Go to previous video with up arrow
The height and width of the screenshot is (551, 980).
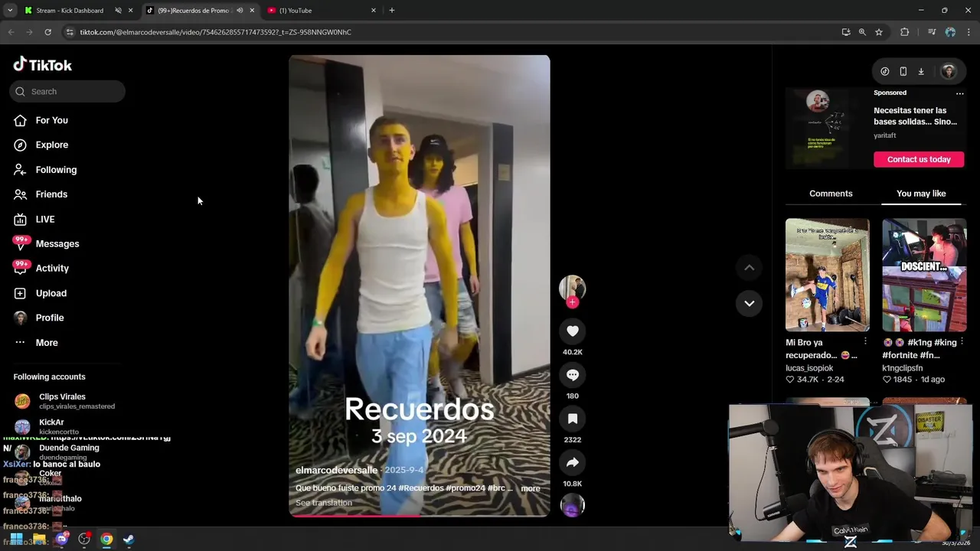(749, 268)
